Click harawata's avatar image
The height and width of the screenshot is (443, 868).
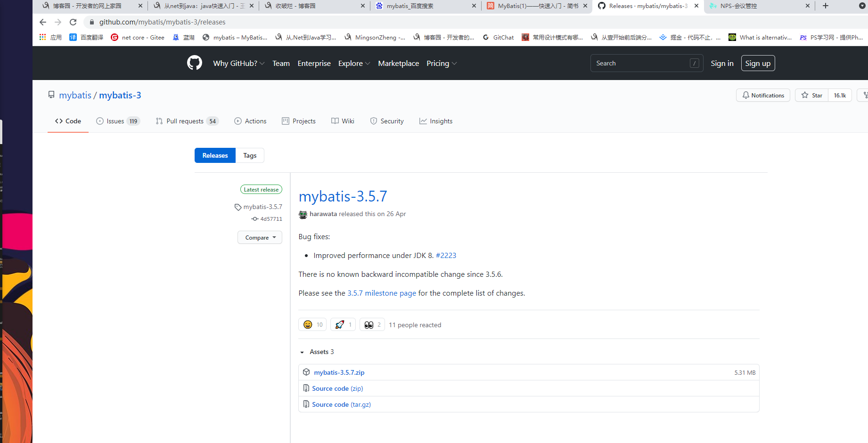pyautogui.click(x=303, y=214)
